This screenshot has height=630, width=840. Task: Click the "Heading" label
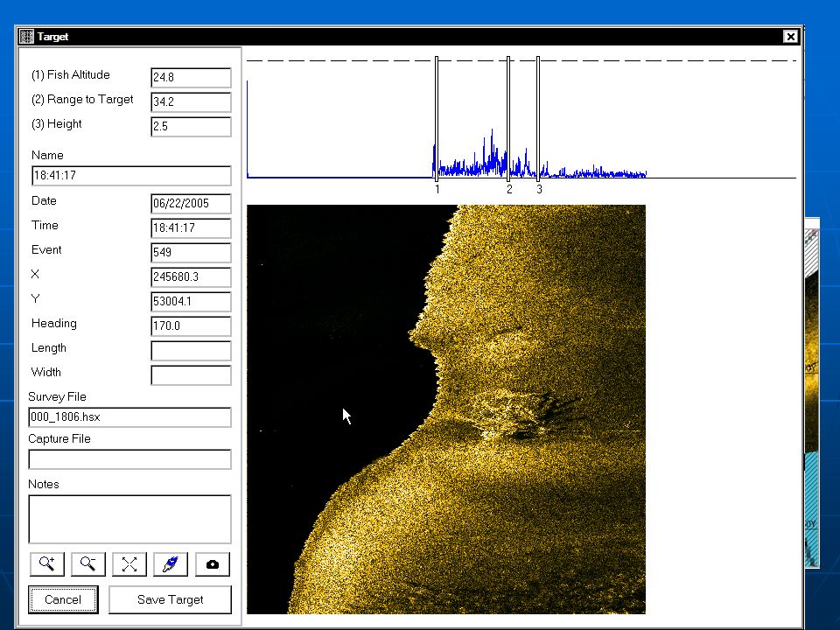click(x=54, y=324)
